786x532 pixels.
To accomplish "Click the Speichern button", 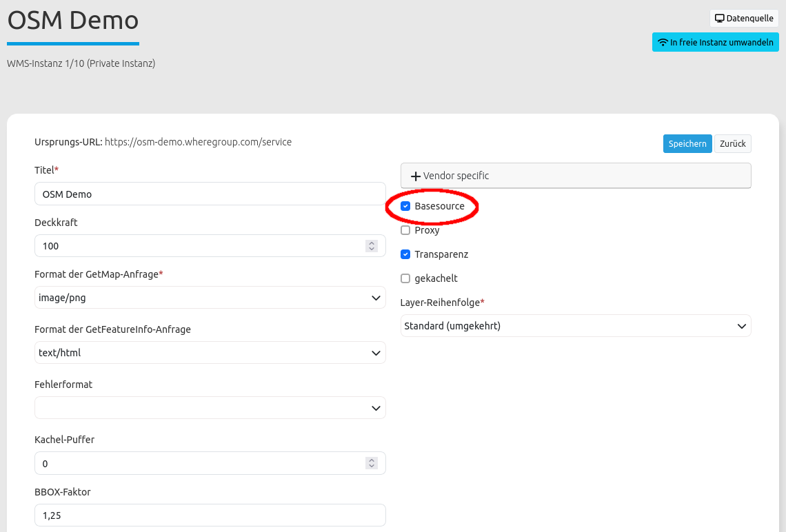I will coord(687,143).
